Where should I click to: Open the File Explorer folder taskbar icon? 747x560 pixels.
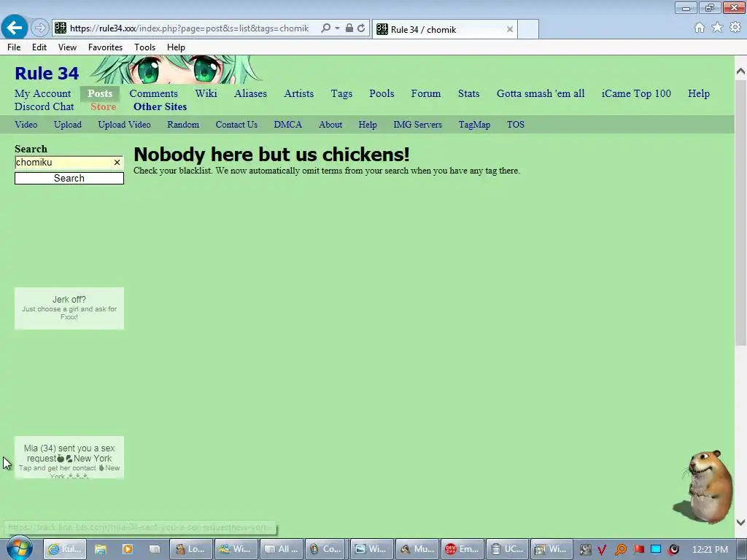pos(101,549)
